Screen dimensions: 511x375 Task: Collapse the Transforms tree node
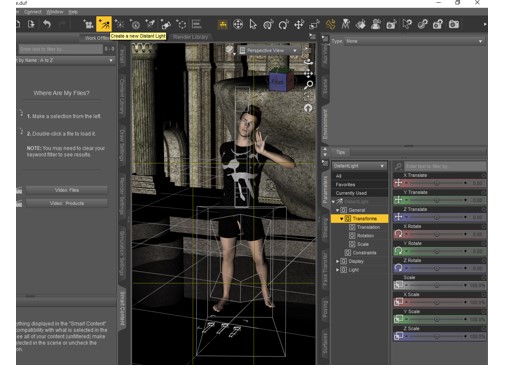tap(342, 219)
